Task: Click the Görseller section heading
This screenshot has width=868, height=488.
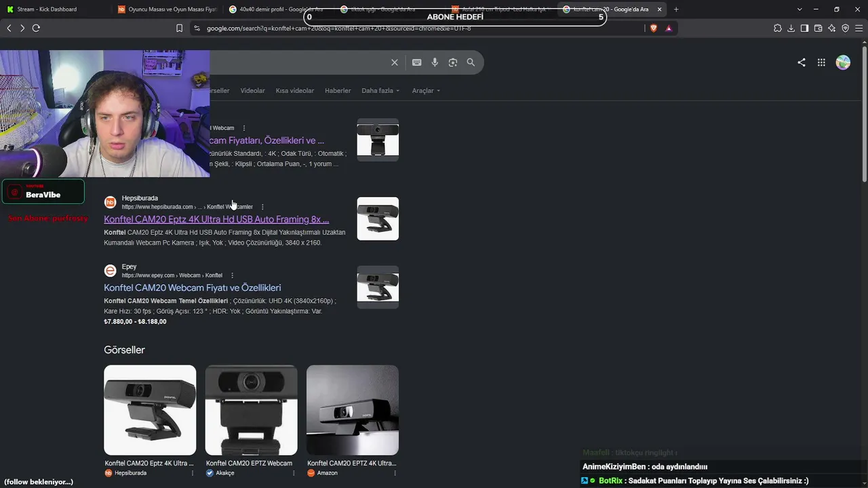Action: pos(124,350)
